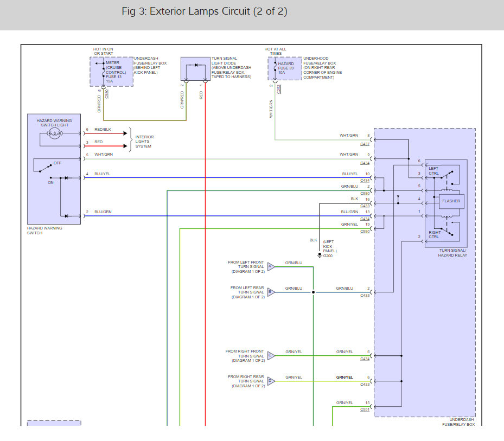The width and height of the screenshot is (504, 441).
Task: Click the C551 connector label
Action: click(x=365, y=409)
